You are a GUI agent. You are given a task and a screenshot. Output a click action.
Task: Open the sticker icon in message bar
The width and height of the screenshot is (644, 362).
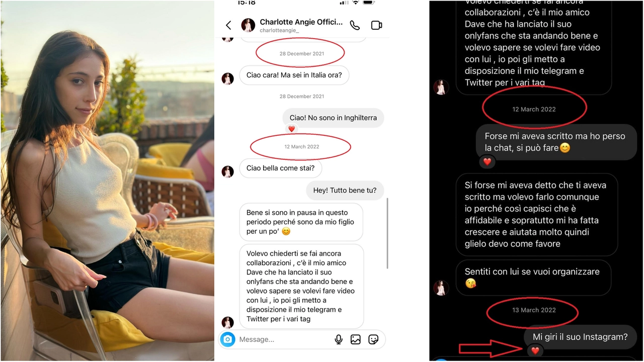[373, 339]
